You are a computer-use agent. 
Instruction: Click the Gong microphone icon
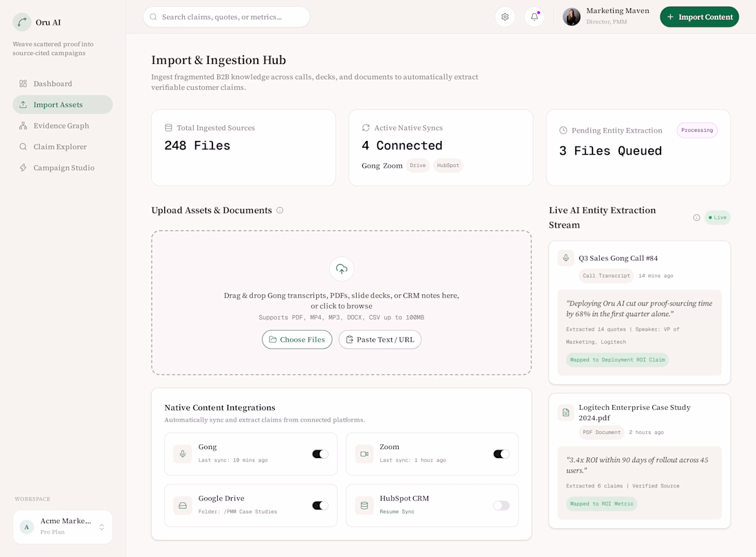183,454
